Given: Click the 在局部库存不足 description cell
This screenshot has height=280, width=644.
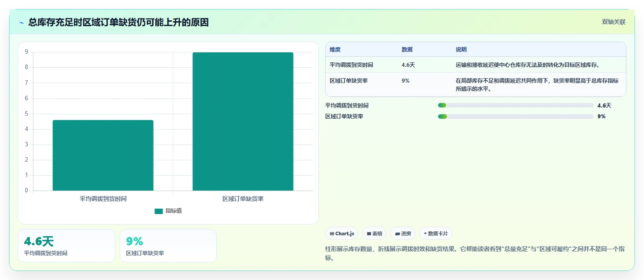Looking at the screenshot, I should [537, 85].
